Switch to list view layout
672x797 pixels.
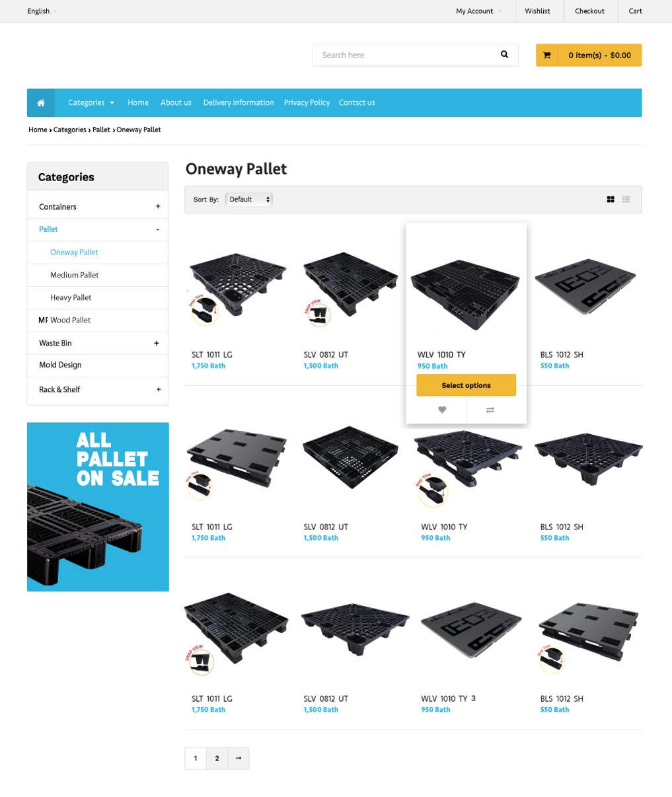coord(626,200)
